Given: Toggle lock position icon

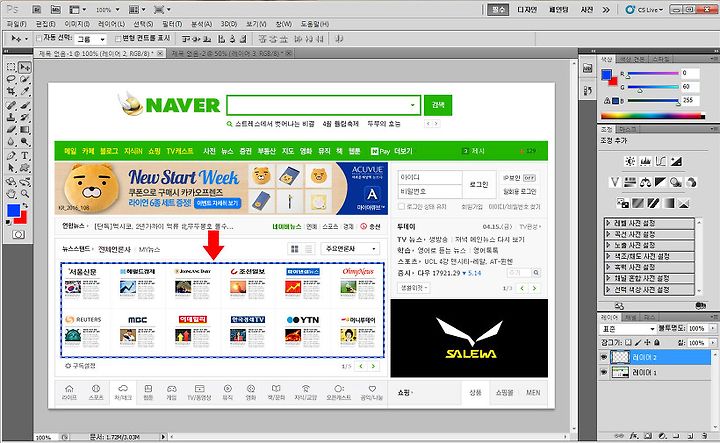Looking at the screenshot, I should click(647, 342).
